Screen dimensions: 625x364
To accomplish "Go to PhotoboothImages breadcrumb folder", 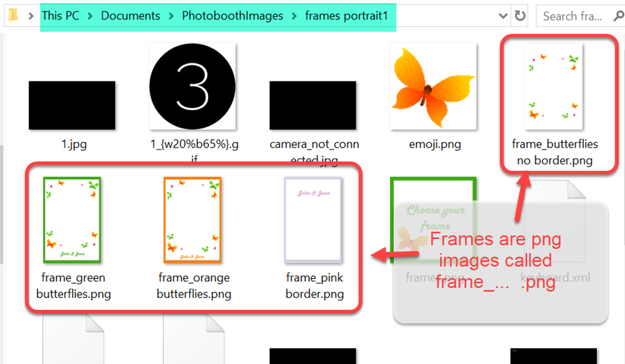I will [232, 16].
